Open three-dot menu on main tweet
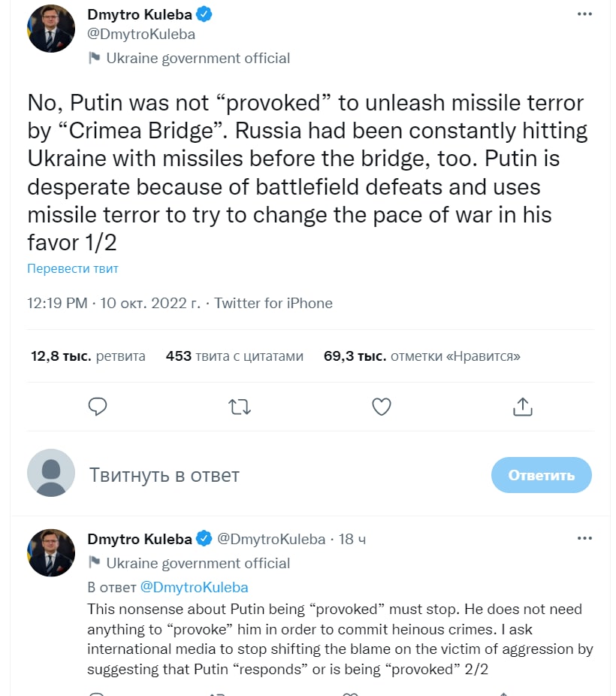Image resolution: width=616 pixels, height=696 pixels. coord(584,14)
